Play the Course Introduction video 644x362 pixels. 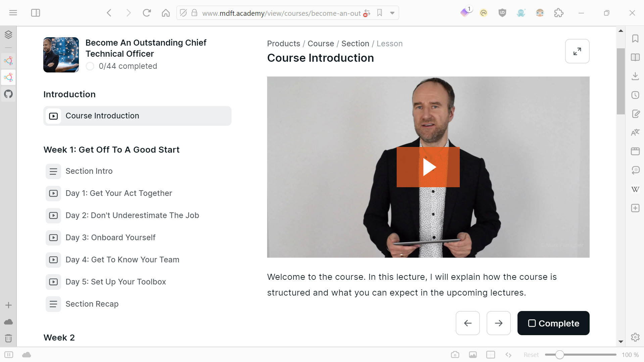pos(428,167)
